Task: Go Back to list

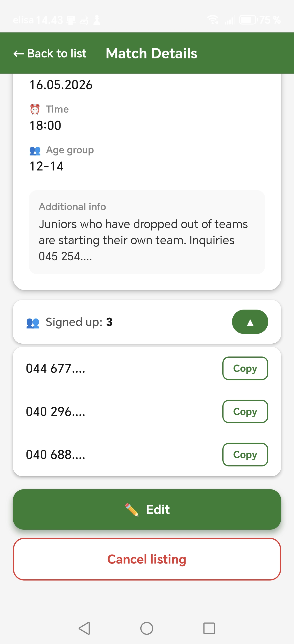Action: click(50, 54)
